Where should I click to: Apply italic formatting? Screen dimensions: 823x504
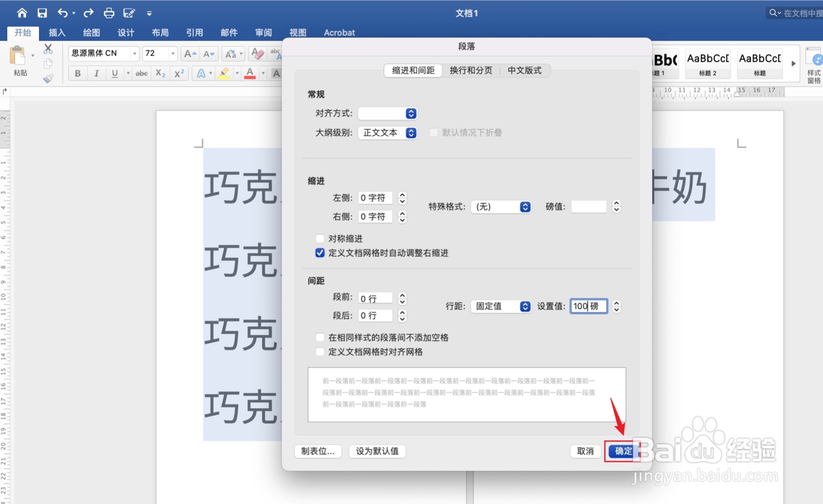pyautogui.click(x=96, y=73)
